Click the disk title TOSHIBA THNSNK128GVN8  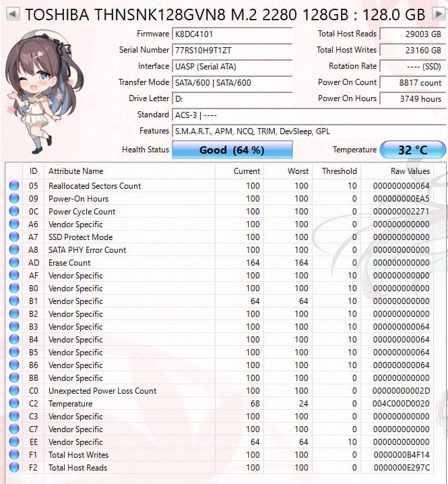[x=225, y=14]
